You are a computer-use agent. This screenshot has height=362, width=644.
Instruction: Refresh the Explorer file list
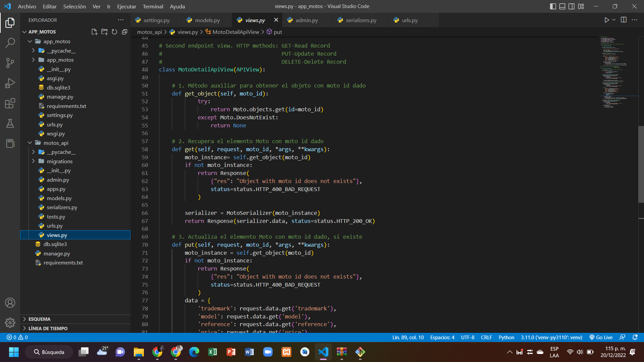coord(114,32)
